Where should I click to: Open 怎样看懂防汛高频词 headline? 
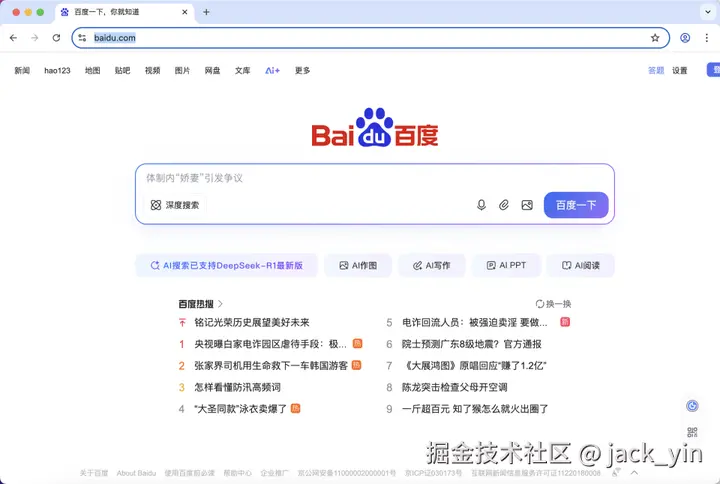click(x=237, y=387)
